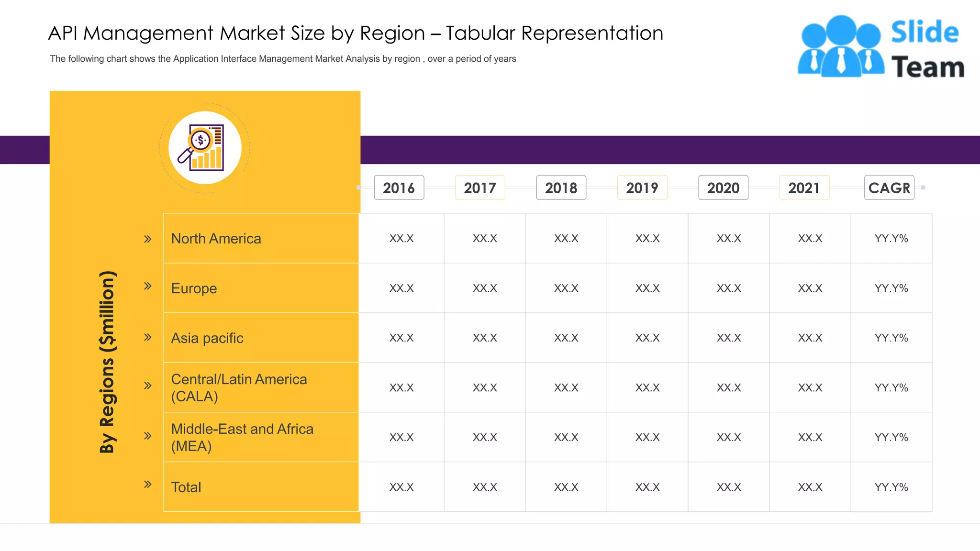Select the 2019 year label

(642, 187)
